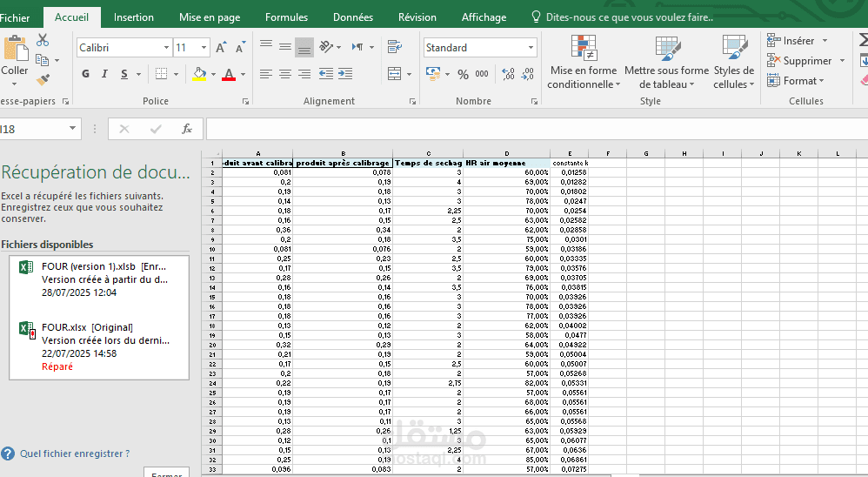Align text right
868x477 pixels.
tap(304, 74)
